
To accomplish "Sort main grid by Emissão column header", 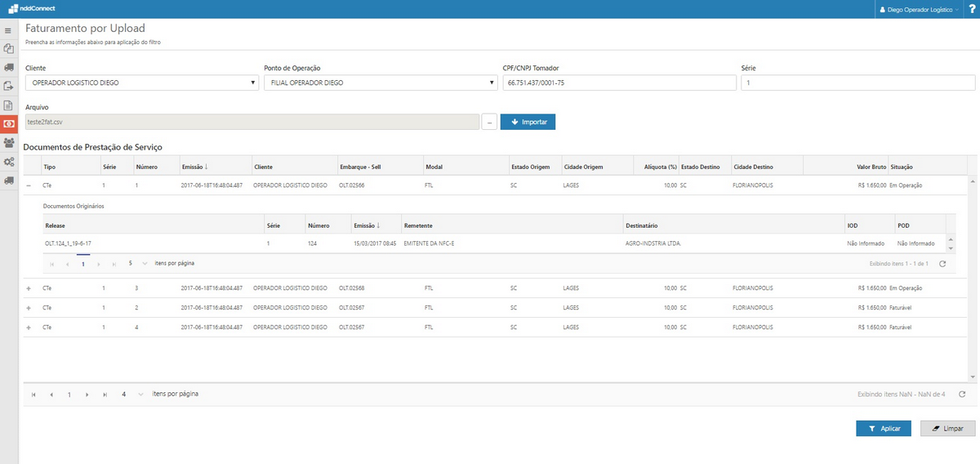I will click(194, 167).
